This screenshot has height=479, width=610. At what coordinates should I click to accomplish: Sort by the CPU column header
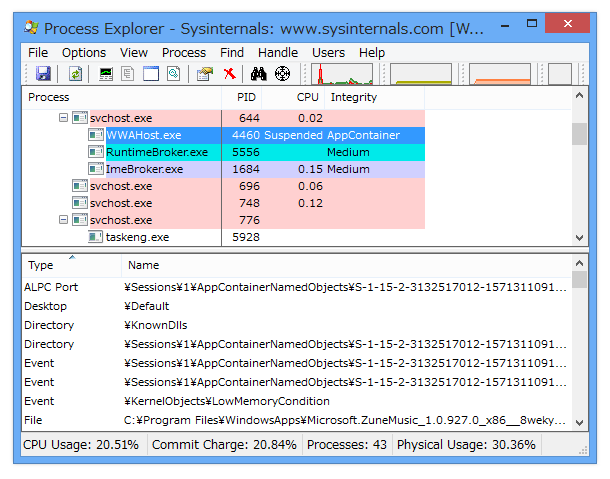(x=293, y=97)
